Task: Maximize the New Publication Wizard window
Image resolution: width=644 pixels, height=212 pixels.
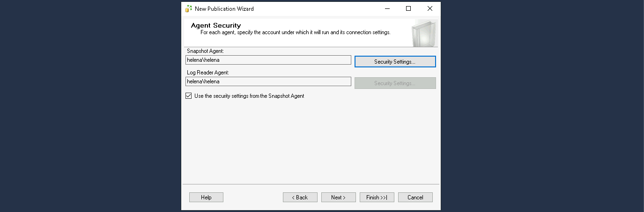Action: click(x=408, y=8)
